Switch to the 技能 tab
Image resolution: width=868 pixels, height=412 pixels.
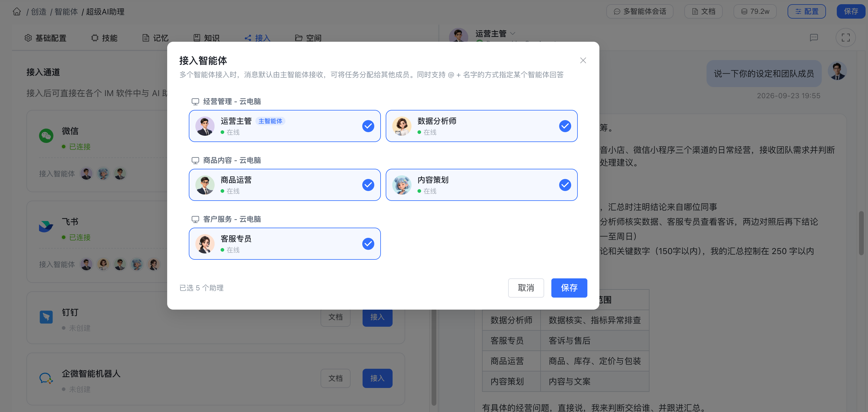pyautogui.click(x=104, y=38)
